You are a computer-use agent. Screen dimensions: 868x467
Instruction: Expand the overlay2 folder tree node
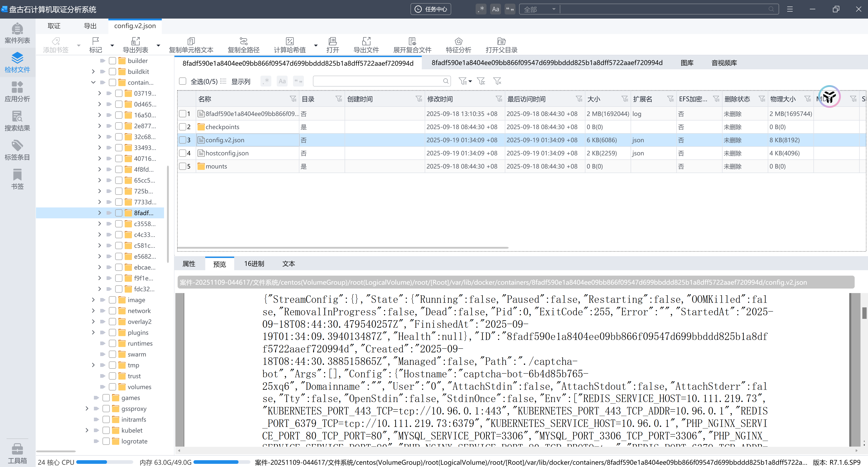click(93, 321)
